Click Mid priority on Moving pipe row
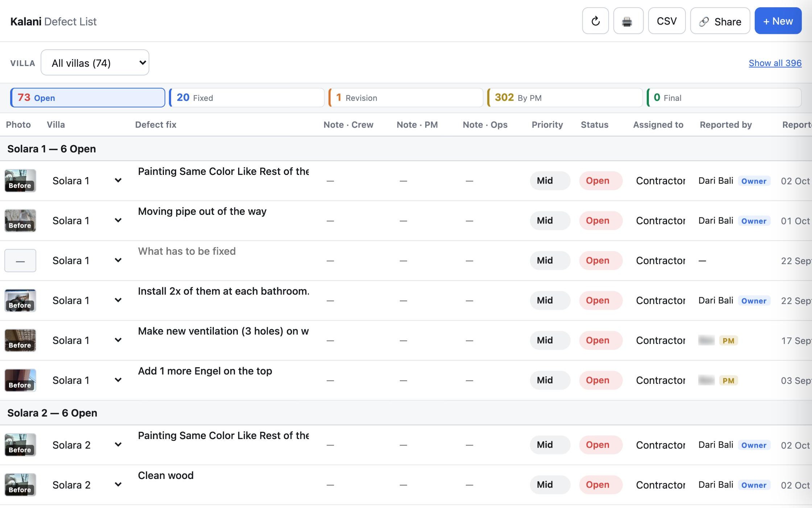 point(550,221)
